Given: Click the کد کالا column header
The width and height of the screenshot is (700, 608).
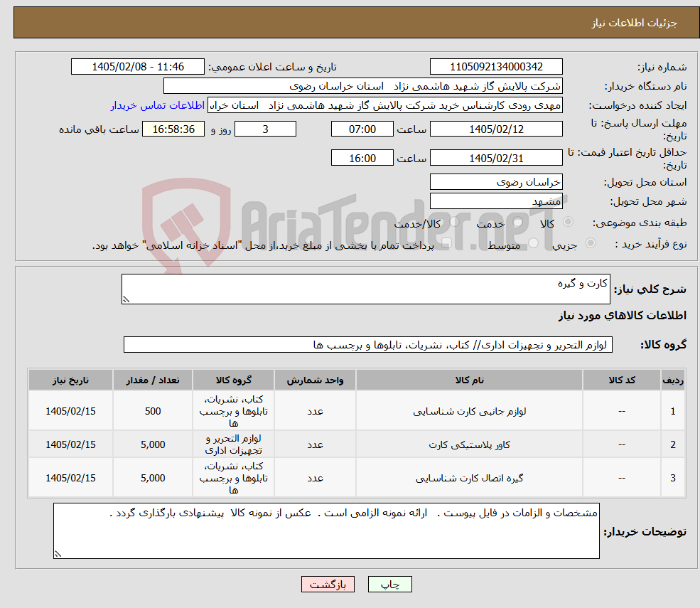Looking at the screenshot, I should tap(621, 380).
